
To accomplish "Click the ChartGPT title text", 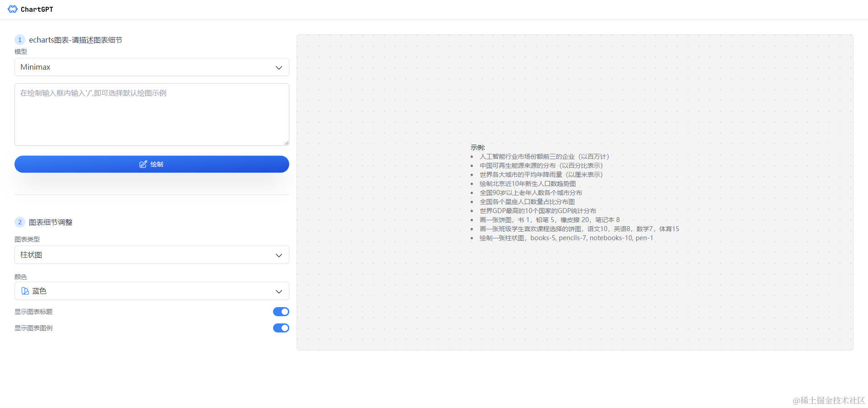I will click(37, 9).
